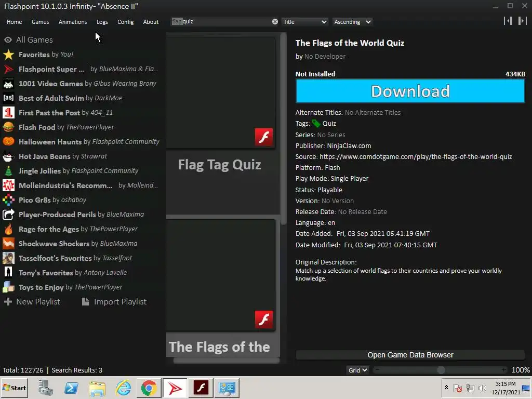The width and height of the screenshot is (532, 399).
Task: Open Server Manager from the taskbar
Action: [x=46, y=388]
